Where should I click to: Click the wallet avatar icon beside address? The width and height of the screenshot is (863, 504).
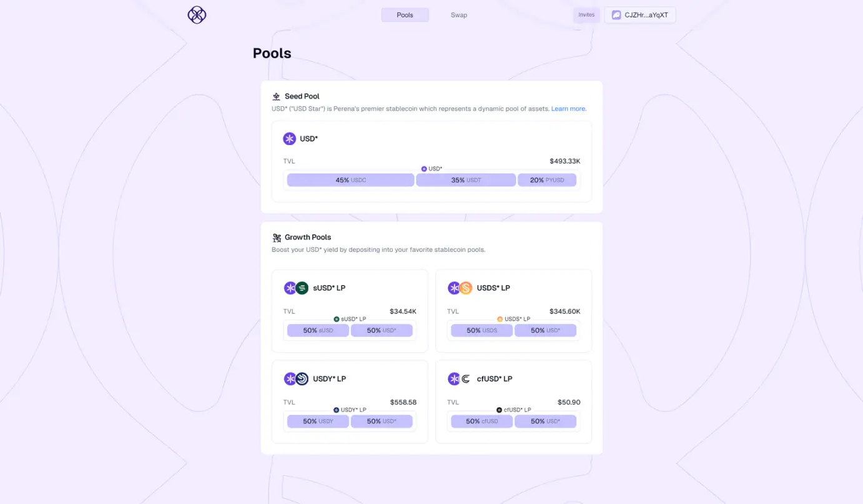(616, 15)
